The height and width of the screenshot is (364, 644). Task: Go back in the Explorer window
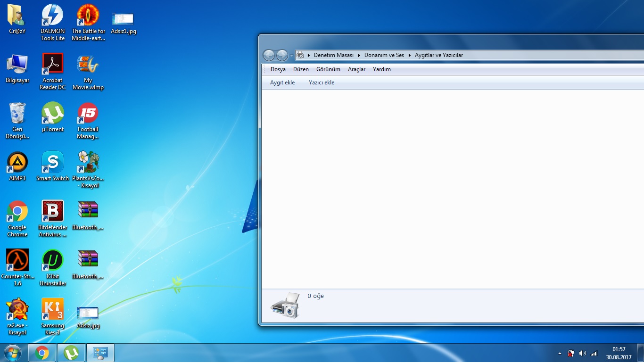pyautogui.click(x=269, y=55)
